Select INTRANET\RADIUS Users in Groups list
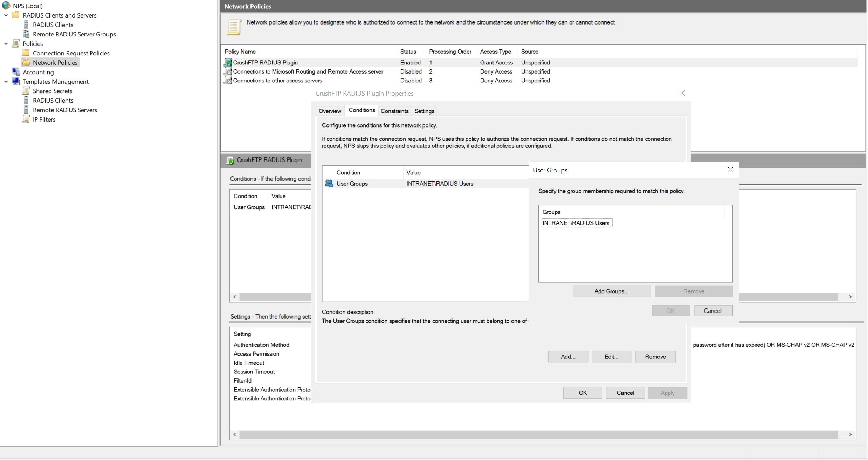Viewport: 868px width, 460px height. tap(576, 223)
